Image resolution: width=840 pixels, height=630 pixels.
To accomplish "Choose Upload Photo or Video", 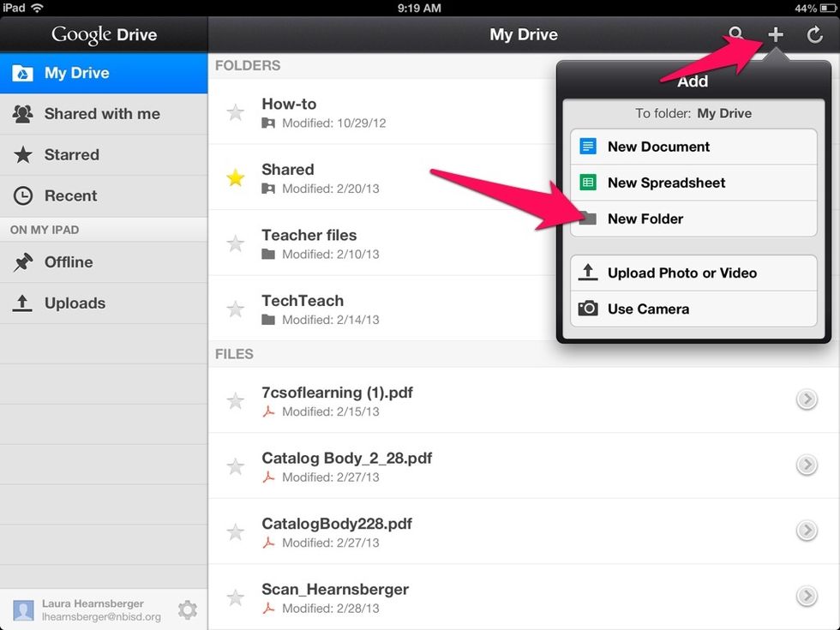I will [x=693, y=273].
